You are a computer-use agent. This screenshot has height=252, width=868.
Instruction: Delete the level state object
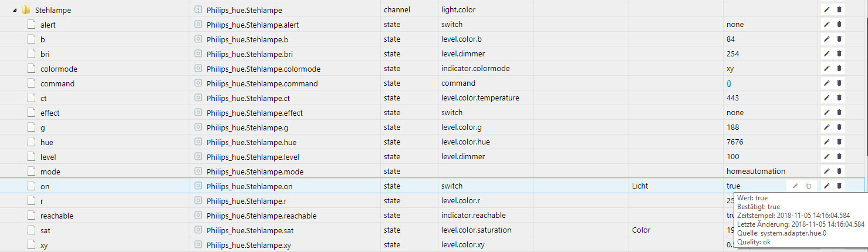pyautogui.click(x=839, y=157)
